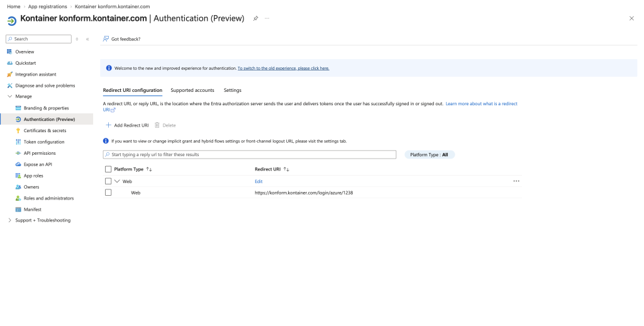The height and width of the screenshot is (326, 644).
Task: Click the Redirect URI column header text
Action: [x=267, y=169]
